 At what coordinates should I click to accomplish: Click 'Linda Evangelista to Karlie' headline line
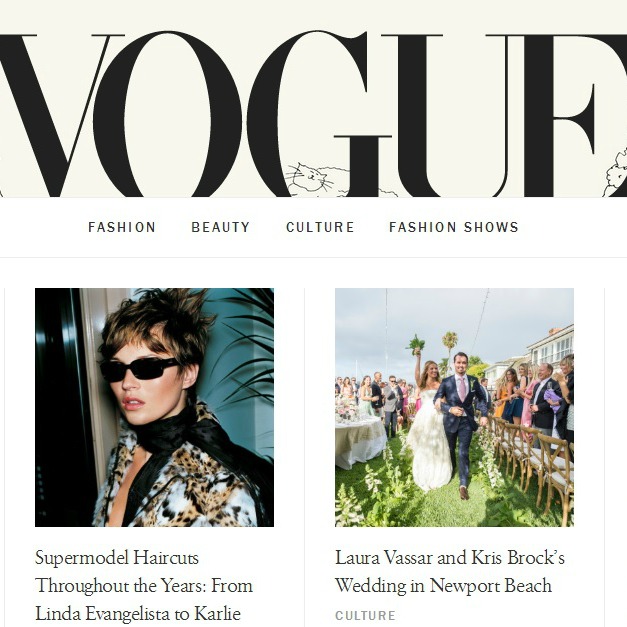tap(138, 613)
